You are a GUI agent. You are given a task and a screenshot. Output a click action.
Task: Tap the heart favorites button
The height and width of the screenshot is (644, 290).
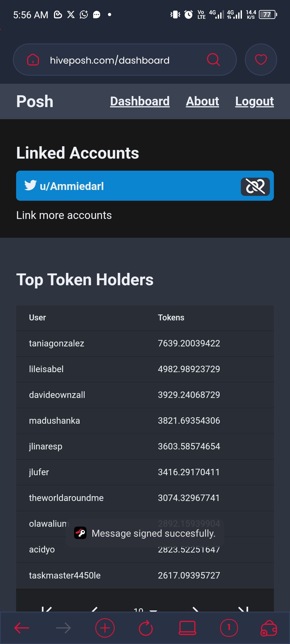click(x=261, y=60)
